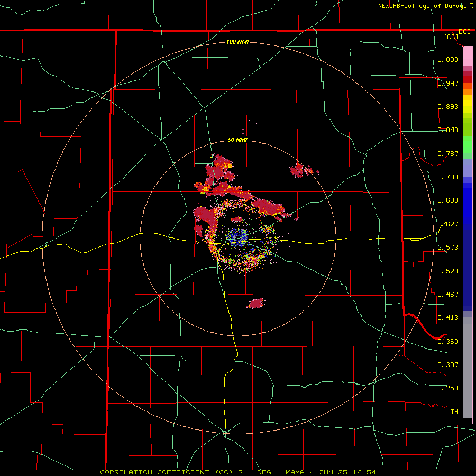The image size is (476, 476).
Task: Click the "50 NMI" range ring label
Action: pos(237,140)
